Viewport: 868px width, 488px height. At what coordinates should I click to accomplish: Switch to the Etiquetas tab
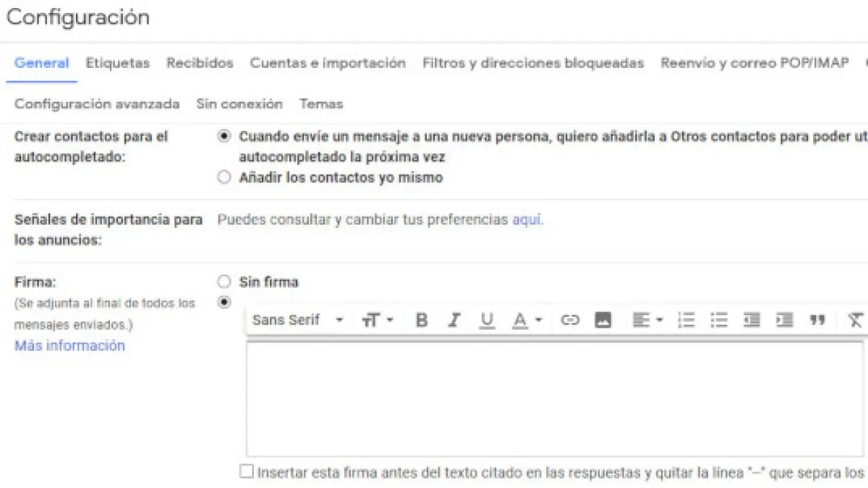point(117,63)
